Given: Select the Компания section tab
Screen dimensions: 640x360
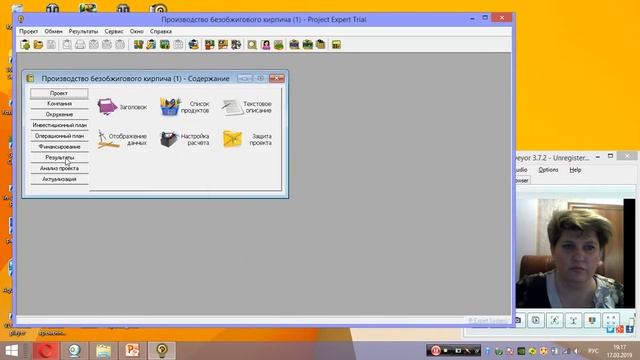Looking at the screenshot, I should click(x=59, y=104).
